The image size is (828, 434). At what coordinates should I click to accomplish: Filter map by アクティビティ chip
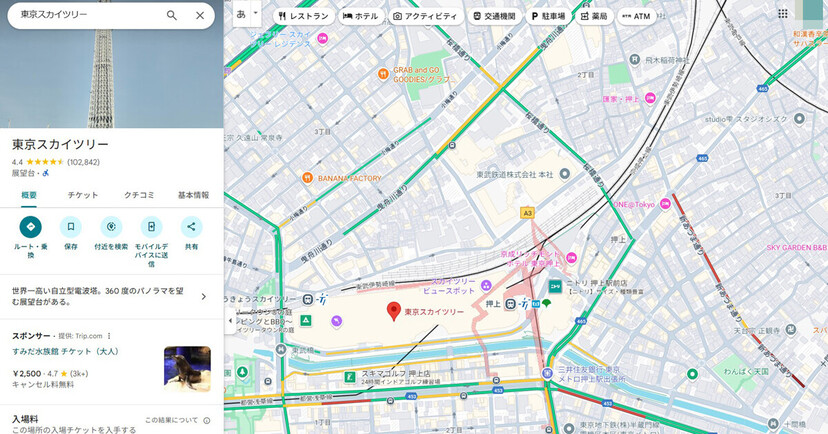pos(425,16)
